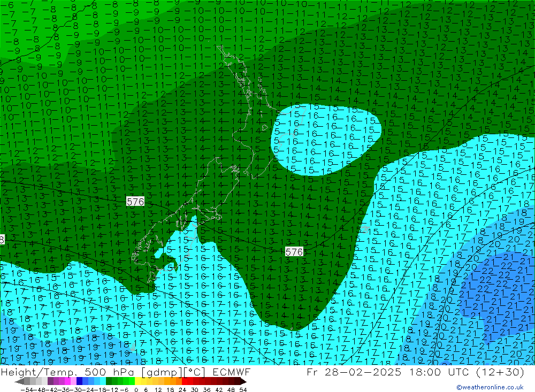Pick the dark green -18 degree swatch
535x392 pixels.
coord(109,382)
